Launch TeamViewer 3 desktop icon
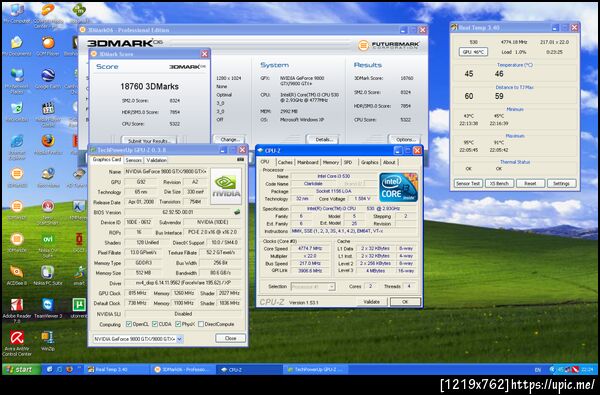600x395 pixels. 48,308
